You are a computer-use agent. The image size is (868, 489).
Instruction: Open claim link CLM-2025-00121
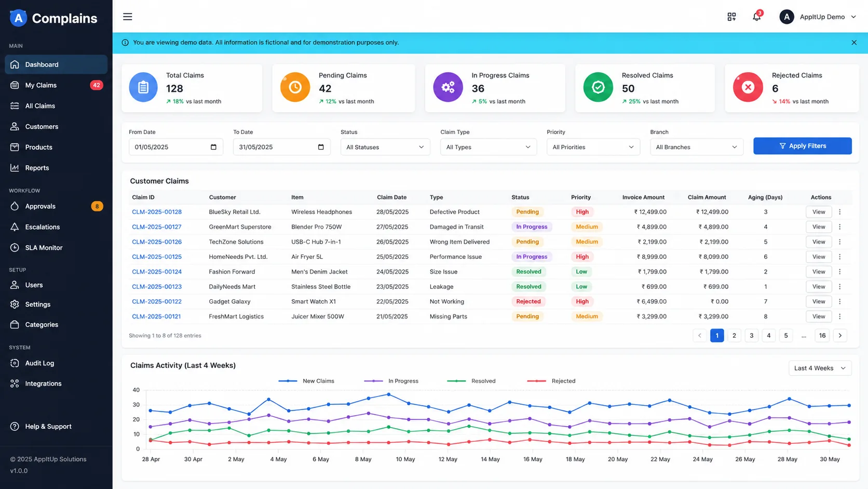156,316
